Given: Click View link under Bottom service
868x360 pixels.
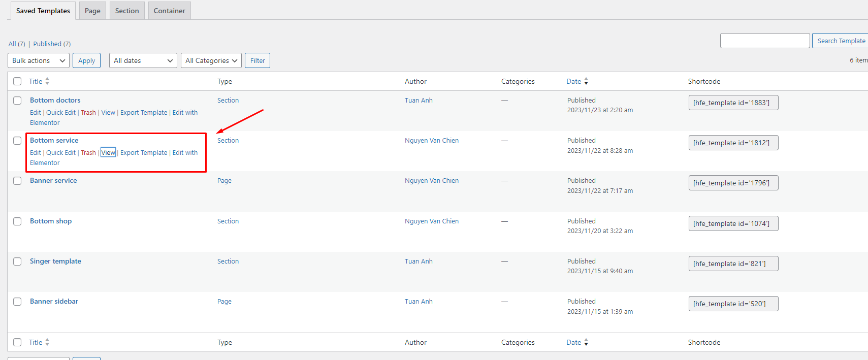Looking at the screenshot, I should 108,152.
